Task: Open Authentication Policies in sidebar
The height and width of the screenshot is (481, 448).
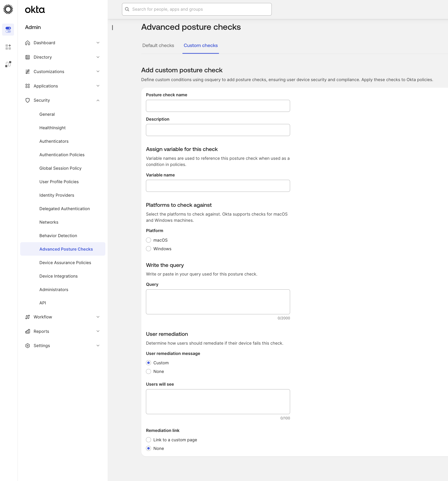Action: 62,155
